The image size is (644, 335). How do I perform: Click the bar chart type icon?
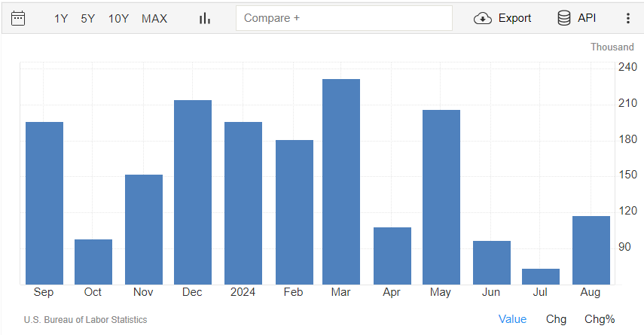[x=205, y=19]
